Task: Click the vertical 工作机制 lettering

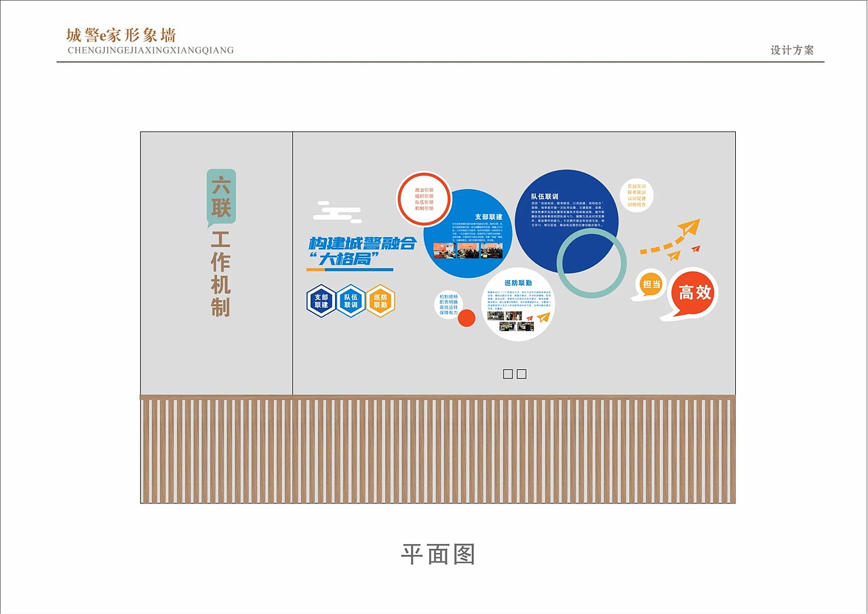Action: pyautogui.click(x=221, y=274)
